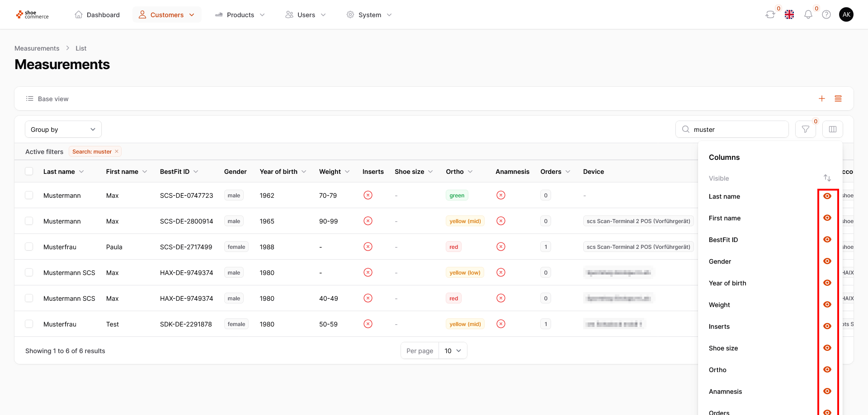The width and height of the screenshot is (868, 415).
Task: Remove the Search: muster active filter
Action: click(x=117, y=152)
